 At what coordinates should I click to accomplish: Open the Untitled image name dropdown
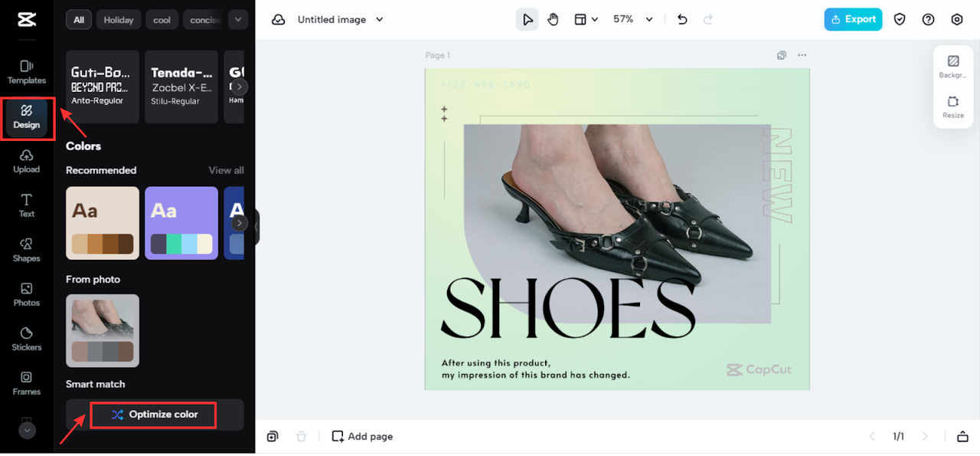click(340, 20)
